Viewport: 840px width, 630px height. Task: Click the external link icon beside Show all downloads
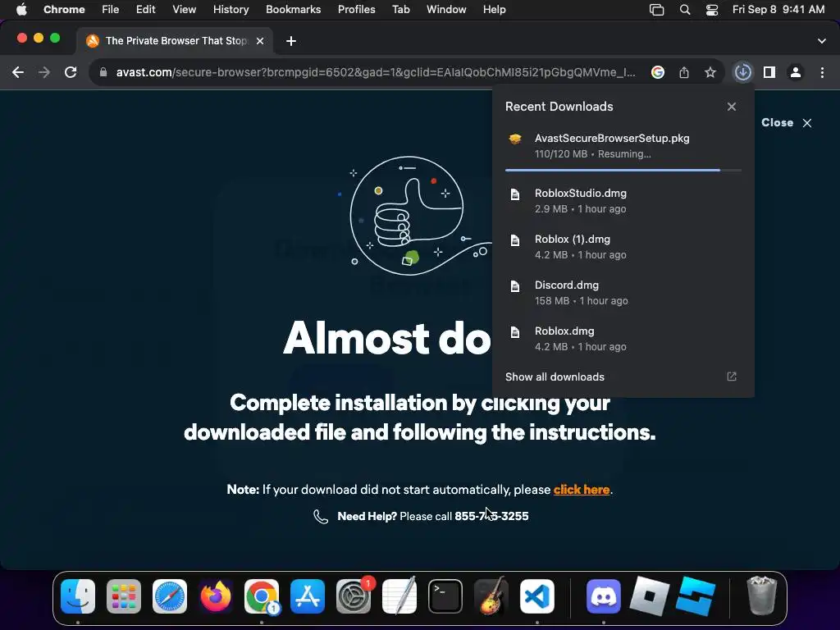tap(732, 377)
